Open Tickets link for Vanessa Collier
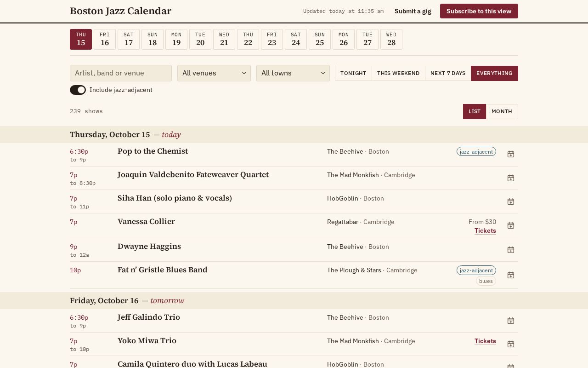The image size is (588, 368). coord(485,230)
